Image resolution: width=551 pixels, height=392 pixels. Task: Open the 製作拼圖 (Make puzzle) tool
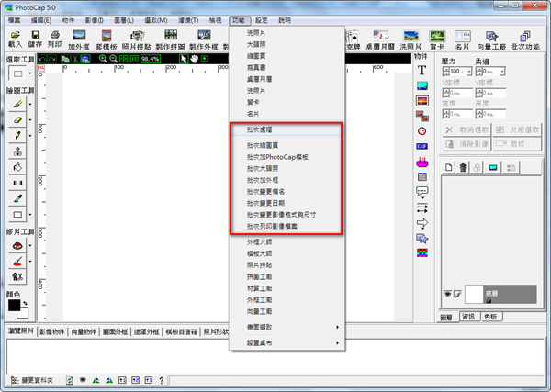tap(171, 39)
